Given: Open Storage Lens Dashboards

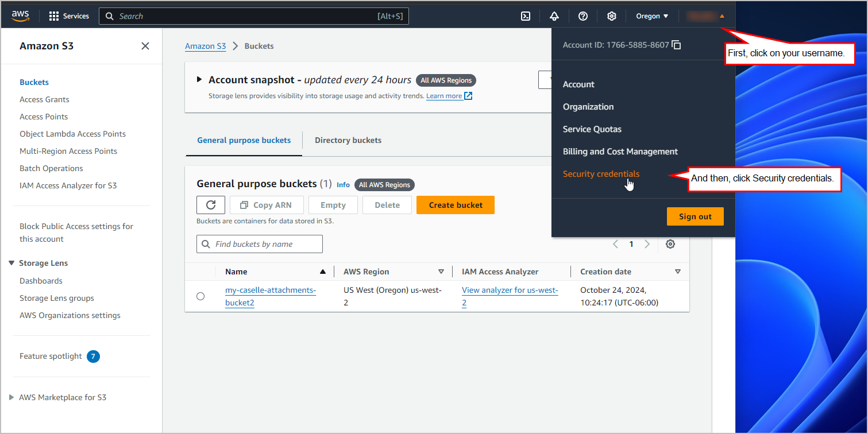Looking at the screenshot, I should [41, 281].
